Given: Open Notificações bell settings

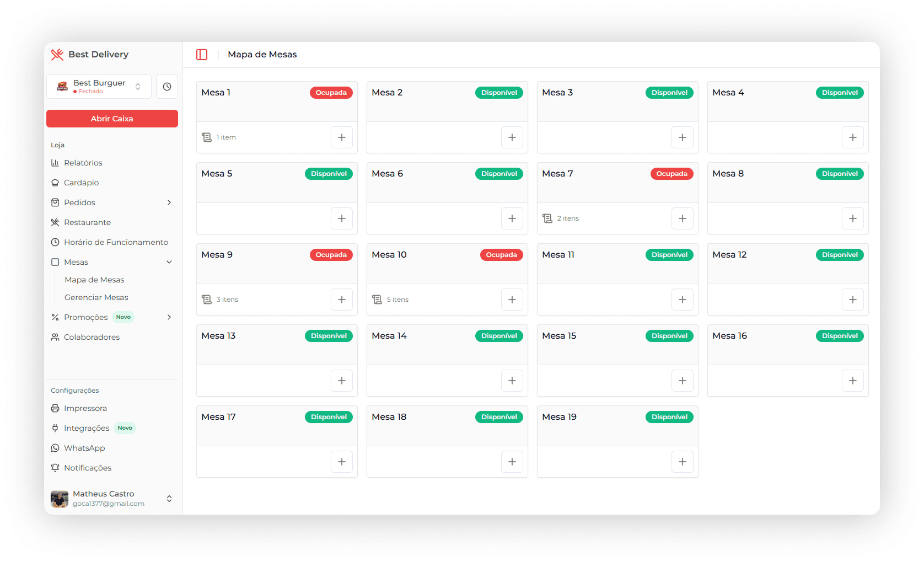Looking at the screenshot, I should pyautogui.click(x=87, y=468).
